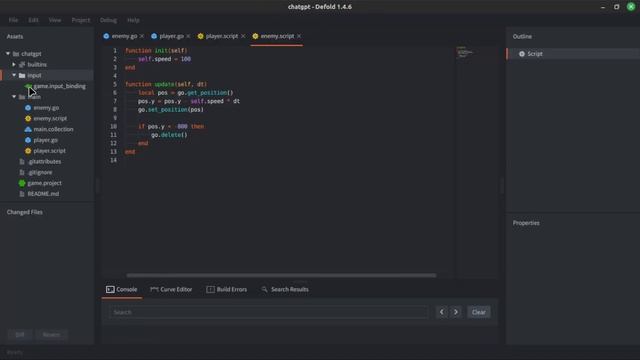Click the Script gear icon in Outline
This screenshot has width=640, height=360.
522,54
